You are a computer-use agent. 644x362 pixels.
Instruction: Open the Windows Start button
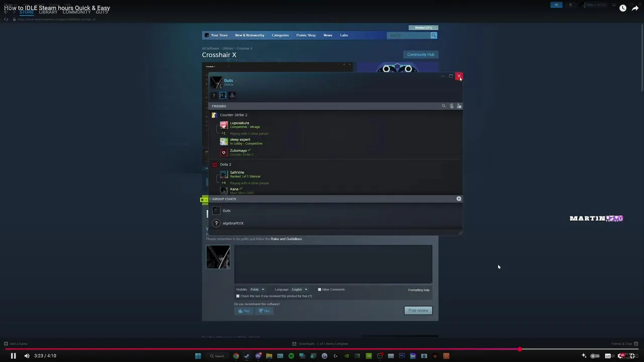pos(198,356)
